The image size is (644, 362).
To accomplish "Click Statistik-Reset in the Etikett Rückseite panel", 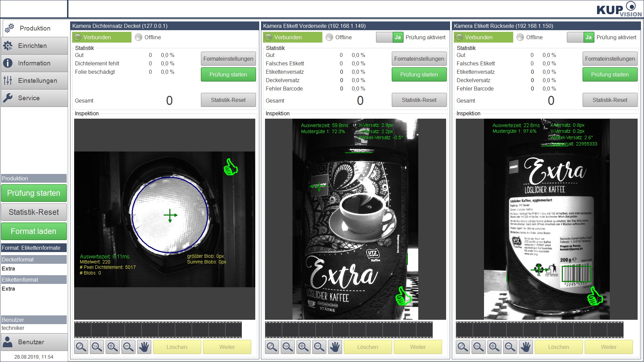I will tap(610, 100).
